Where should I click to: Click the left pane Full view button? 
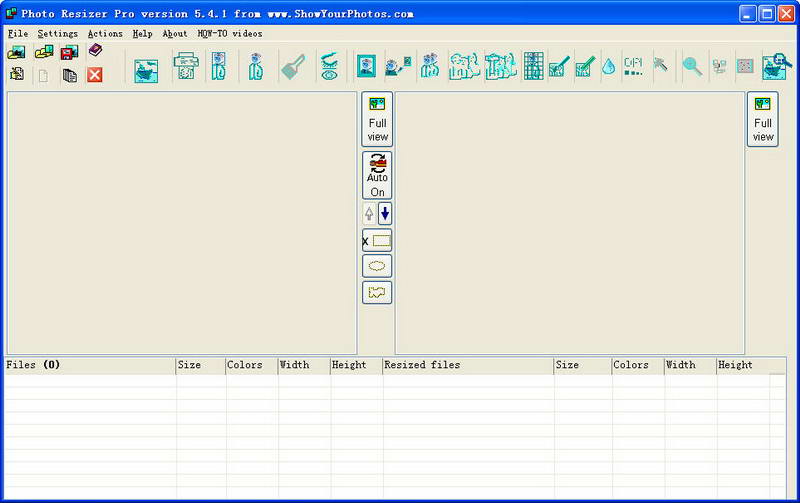point(377,119)
